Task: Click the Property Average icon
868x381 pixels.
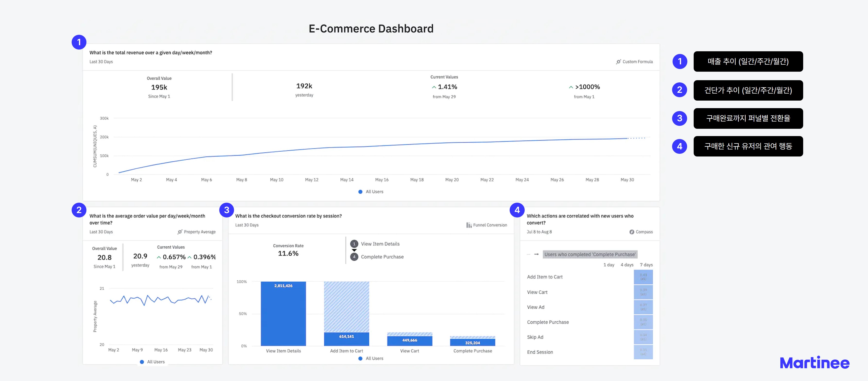Action: click(180, 232)
